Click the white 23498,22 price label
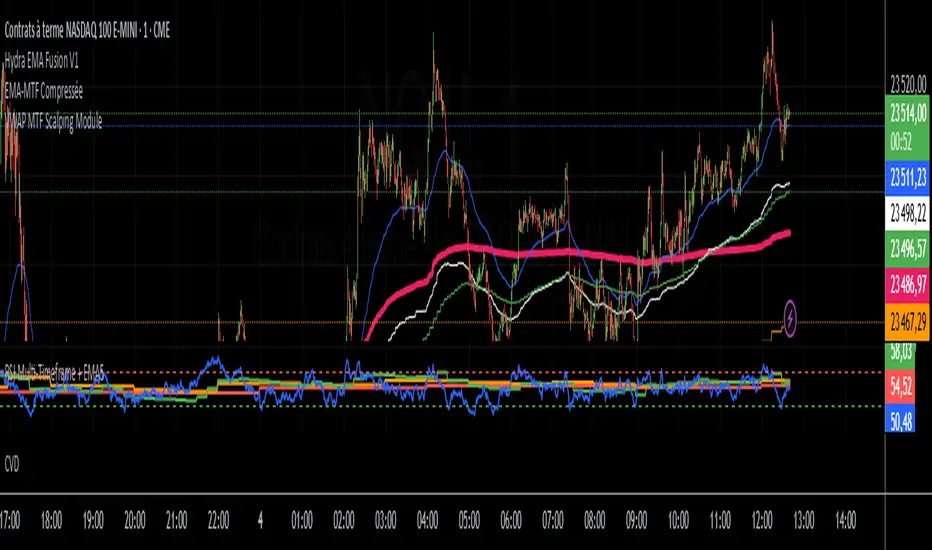The image size is (932, 550). point(908,213)
